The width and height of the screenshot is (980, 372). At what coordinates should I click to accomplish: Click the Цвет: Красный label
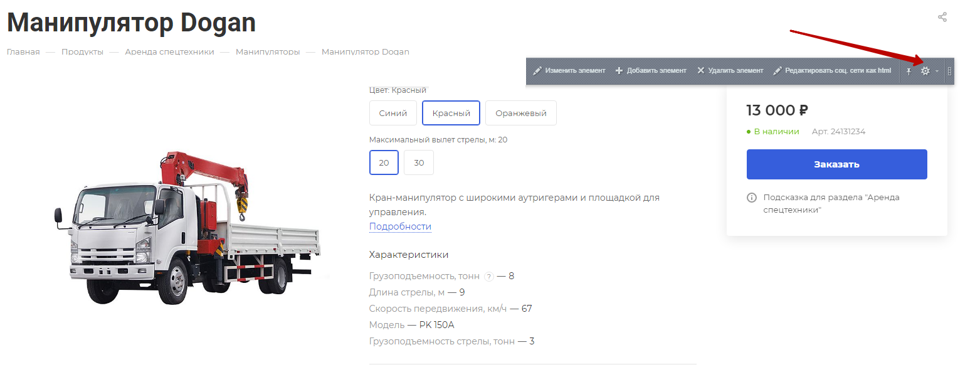398,90
